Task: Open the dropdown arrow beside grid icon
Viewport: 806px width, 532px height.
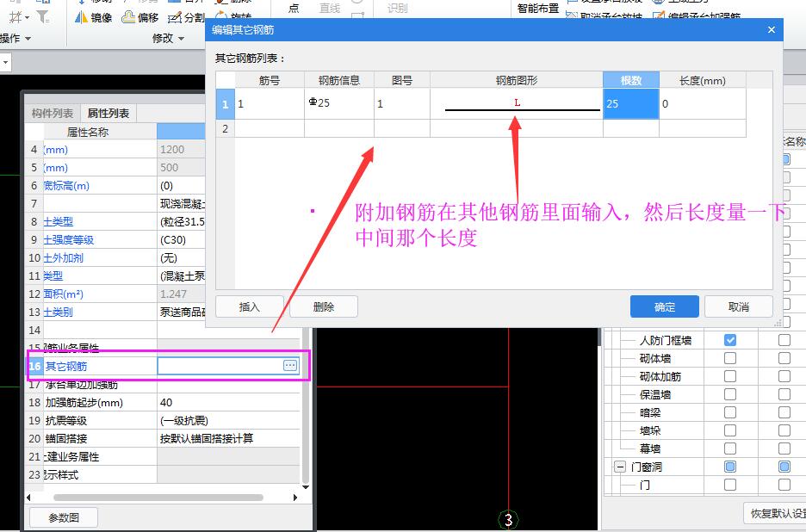Action: coord(28,18)
